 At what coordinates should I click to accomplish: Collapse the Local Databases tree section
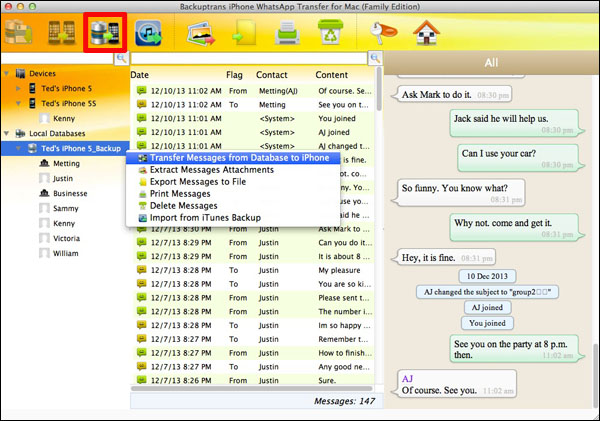tap(8, 132)
